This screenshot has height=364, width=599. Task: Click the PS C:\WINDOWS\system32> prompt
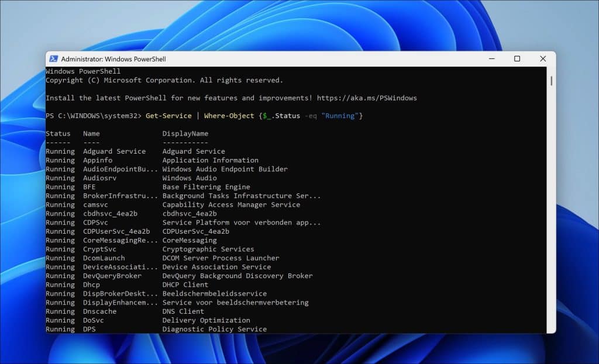pos(93,116)
